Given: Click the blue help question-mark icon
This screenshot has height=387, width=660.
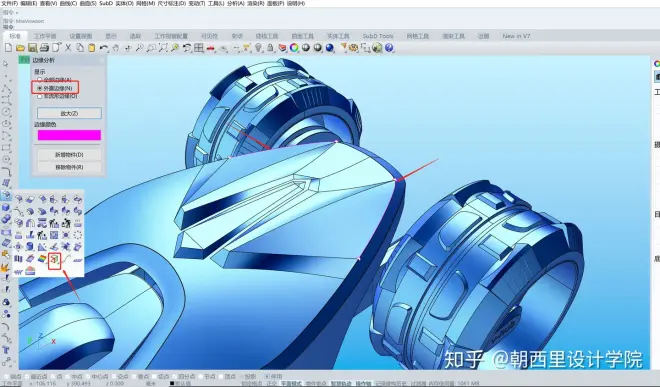Looking at the screenshot, I should [x=389, y=48].
